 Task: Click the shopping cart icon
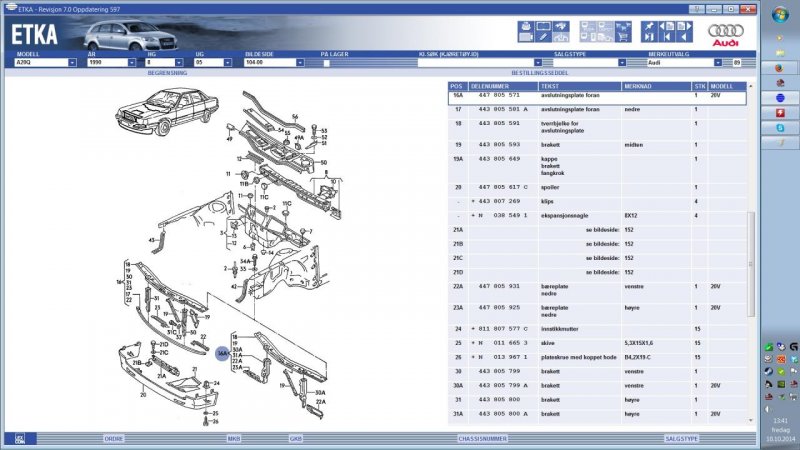tap(622, 37)
